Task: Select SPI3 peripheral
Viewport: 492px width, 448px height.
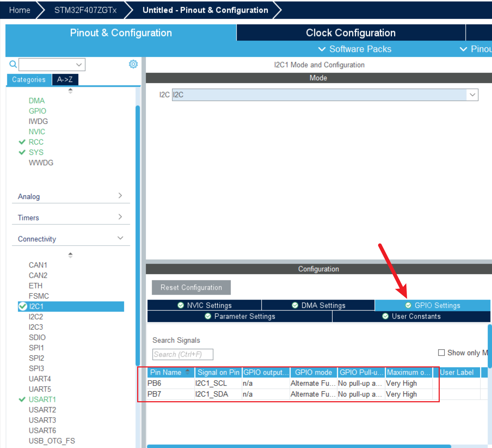Action: 36,369
